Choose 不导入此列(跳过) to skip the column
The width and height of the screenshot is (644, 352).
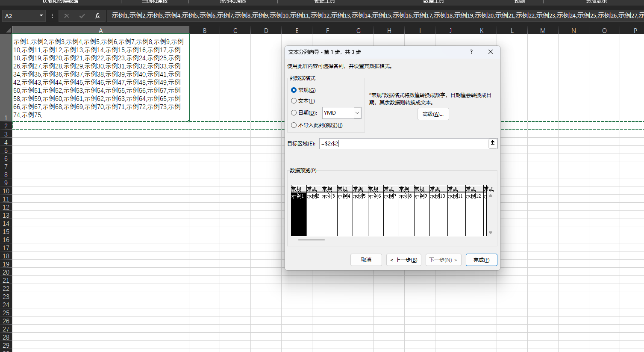click(x=294, y=125)
